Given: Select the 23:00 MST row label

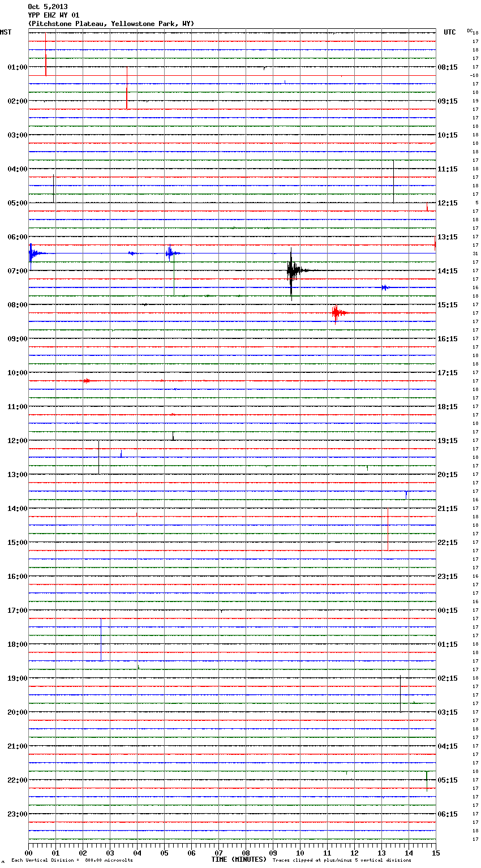Looking at the screenshot, I should [18, 814].
